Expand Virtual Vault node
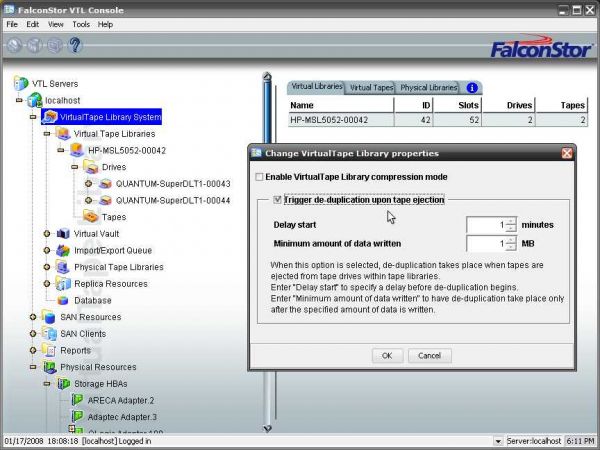The width and height of the screenshot is (600, 450). [x=47, y=233]
